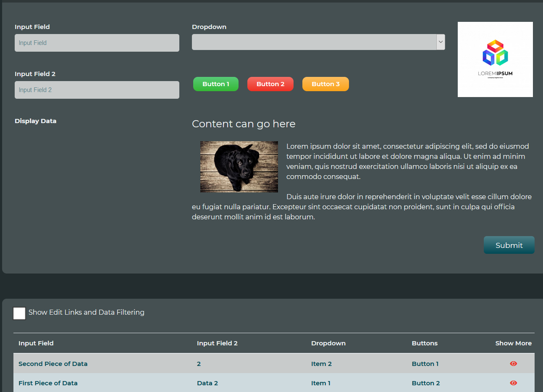Select the Second Piece of Data cell
The width and height of the screenshot is (543, 392).
point(53,364)
